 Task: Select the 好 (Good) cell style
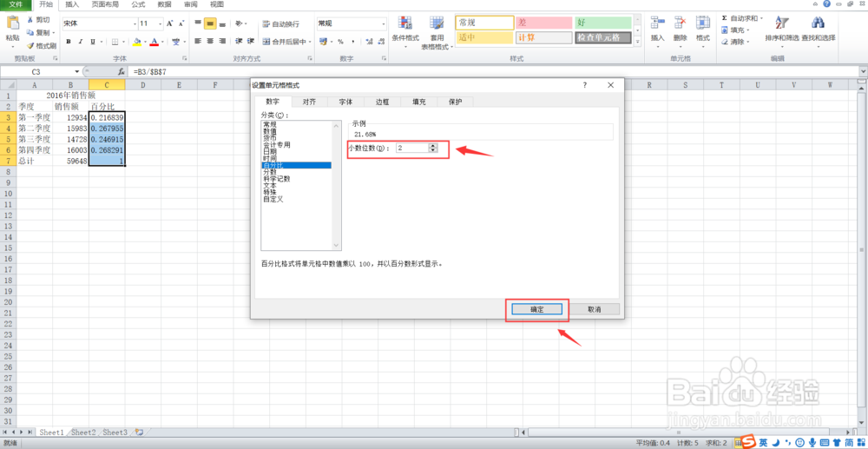click(x=603, y=23)
